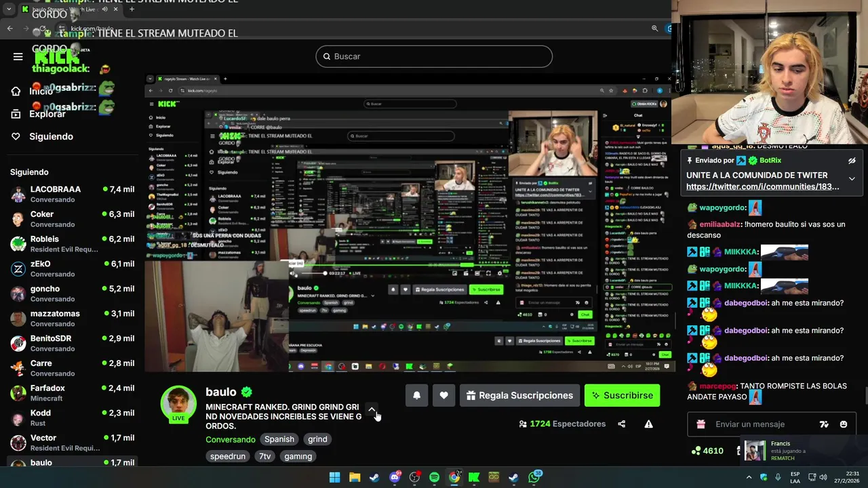The image size is (868, 488).
Task: Click BotRix username in pinned message
Action: [x=770, y=161]
